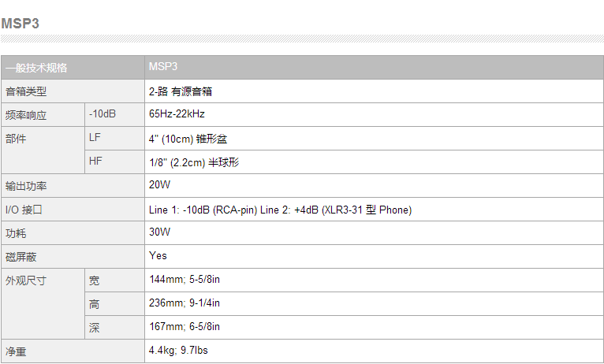Click the LF component sub-label

[115, 138]
